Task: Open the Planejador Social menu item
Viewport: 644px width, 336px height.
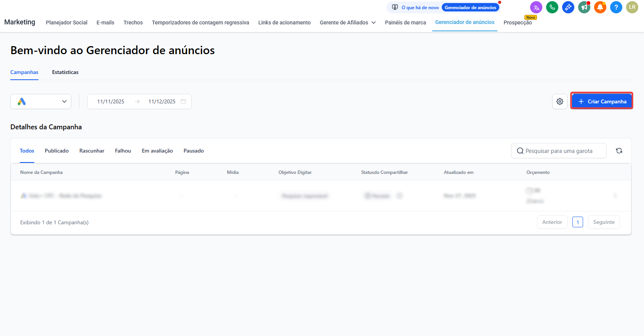Action: click(67, 23)
